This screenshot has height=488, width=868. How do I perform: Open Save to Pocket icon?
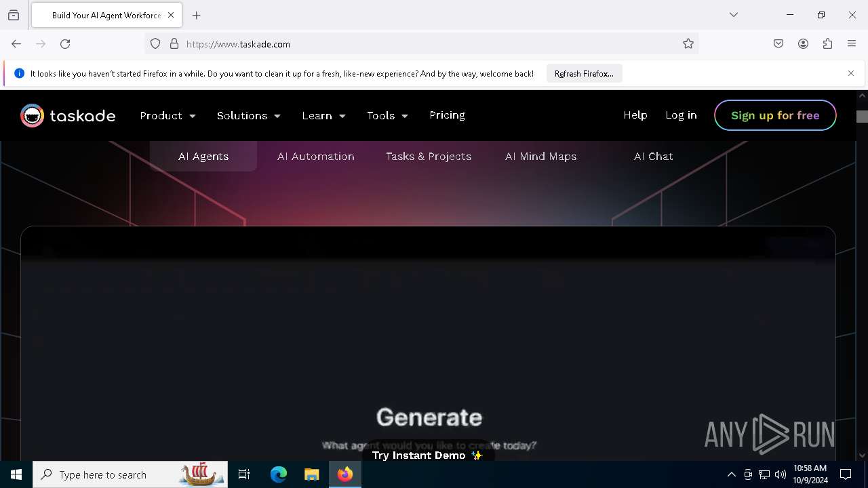point(778,44)
